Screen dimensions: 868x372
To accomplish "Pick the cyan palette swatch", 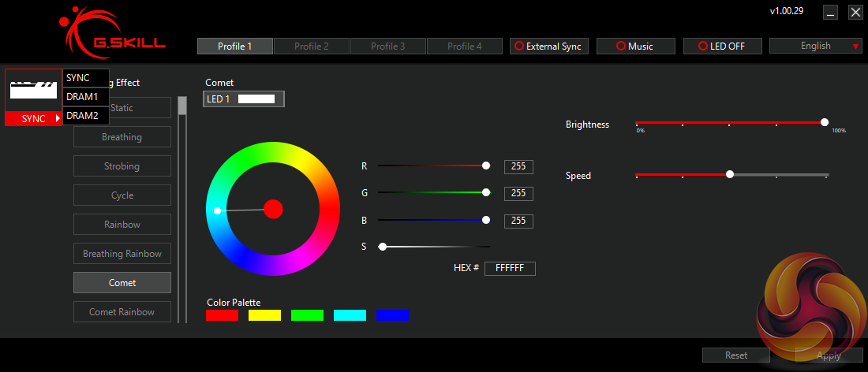I will (x=350, y=315).
